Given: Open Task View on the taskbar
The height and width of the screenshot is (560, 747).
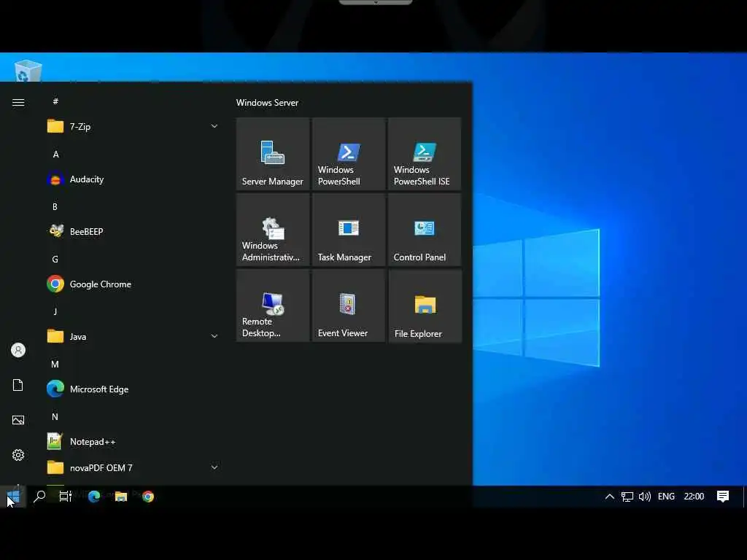Looking at the screenshot, I should click(x=66, y=497).
